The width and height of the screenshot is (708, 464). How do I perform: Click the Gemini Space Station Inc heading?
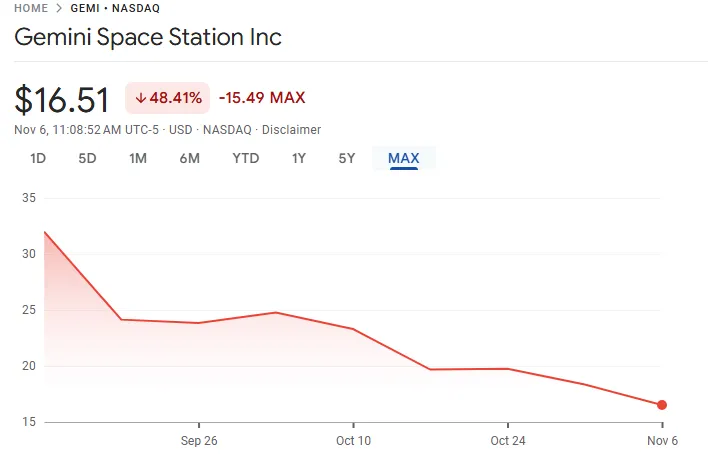coord(148,38)
